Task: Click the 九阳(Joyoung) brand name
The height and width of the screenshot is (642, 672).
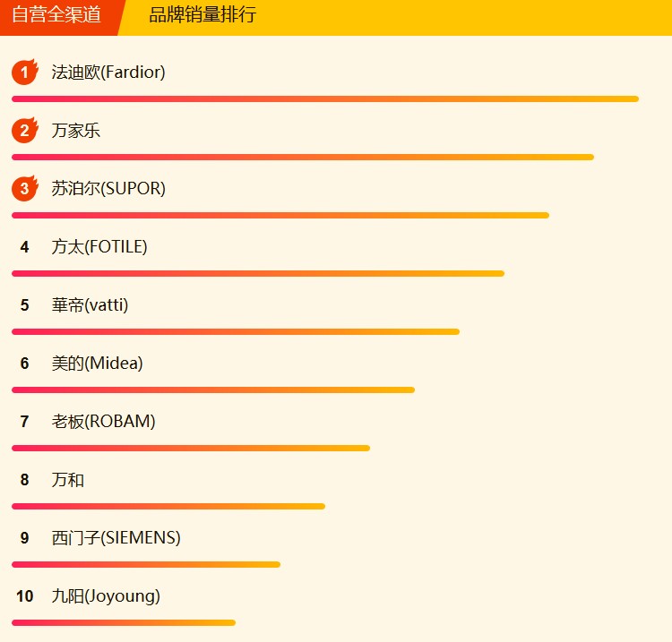Action: (x=106, y=596)
